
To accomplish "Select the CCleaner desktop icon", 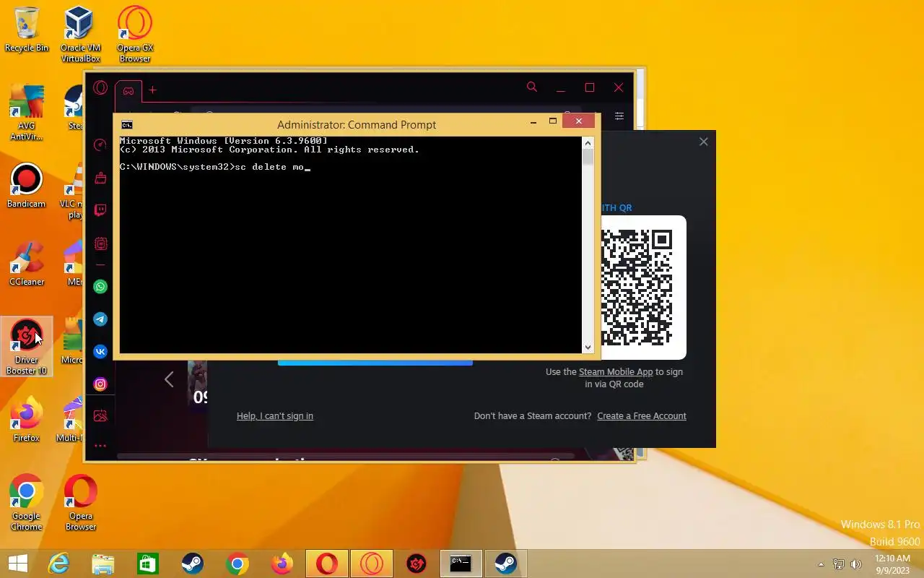I will point(27,264).
